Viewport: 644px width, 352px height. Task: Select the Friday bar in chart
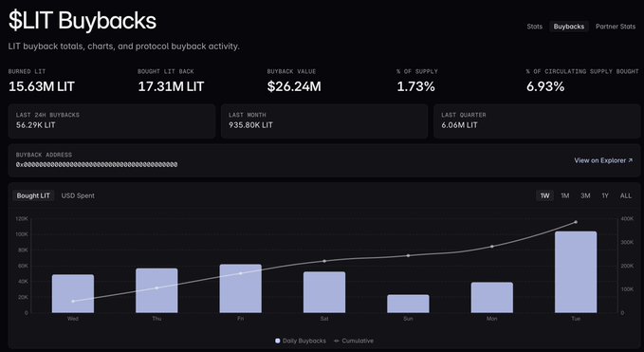[x=241, y=288]
